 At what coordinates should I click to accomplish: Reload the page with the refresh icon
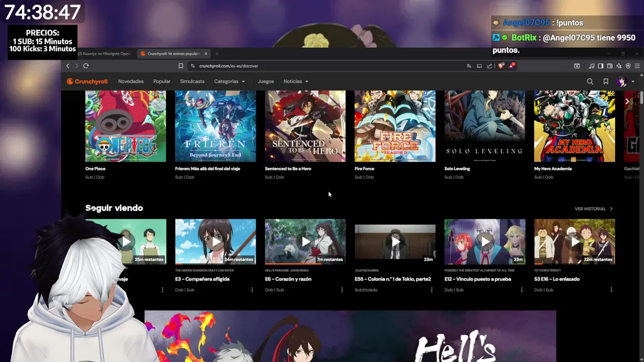pyautogui.click(x=86, y=66)
